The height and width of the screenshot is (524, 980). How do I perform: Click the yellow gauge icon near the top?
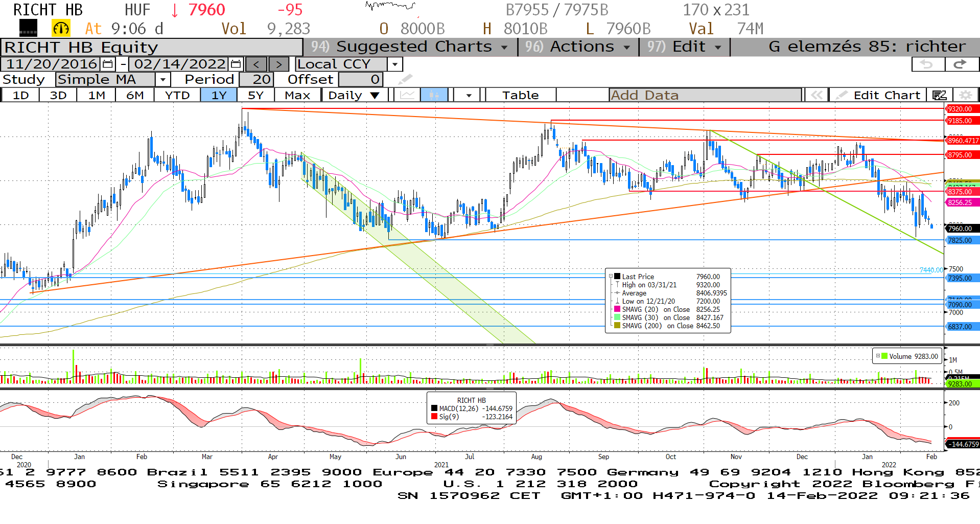tap(61, 29)
